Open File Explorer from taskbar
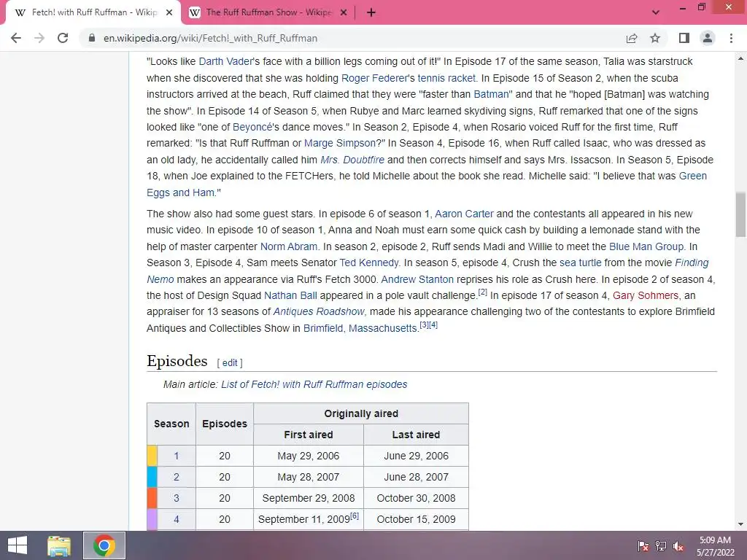The image size is (747, 560). click(59, 545)
